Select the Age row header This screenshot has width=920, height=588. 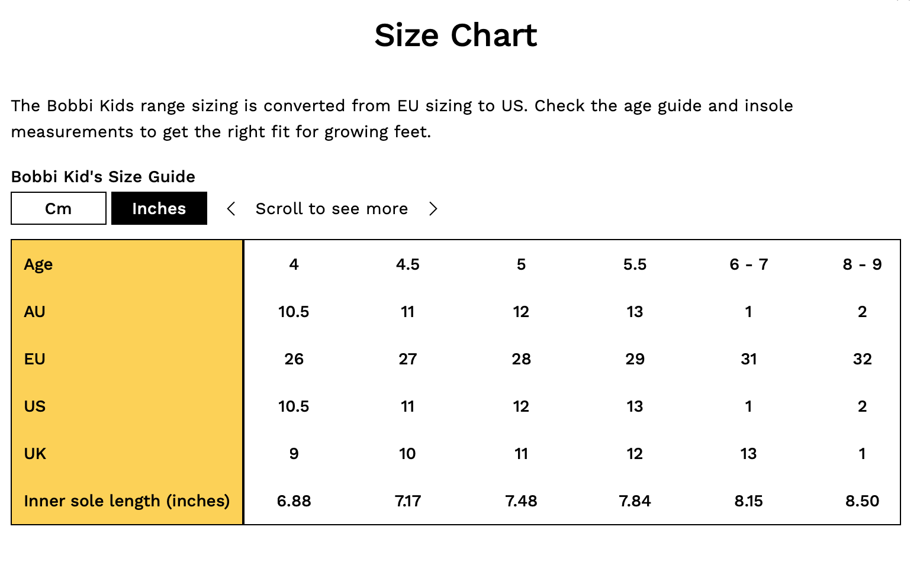(x=38, y=264)
